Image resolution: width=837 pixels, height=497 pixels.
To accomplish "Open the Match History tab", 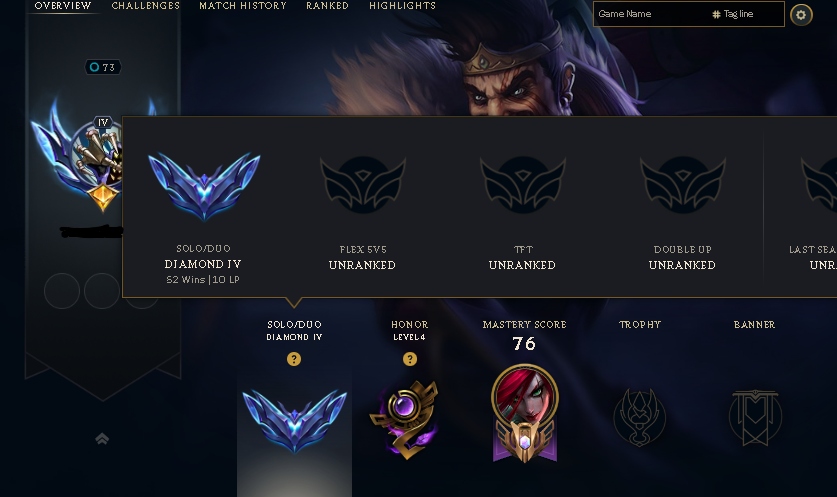I will [243, 6].
